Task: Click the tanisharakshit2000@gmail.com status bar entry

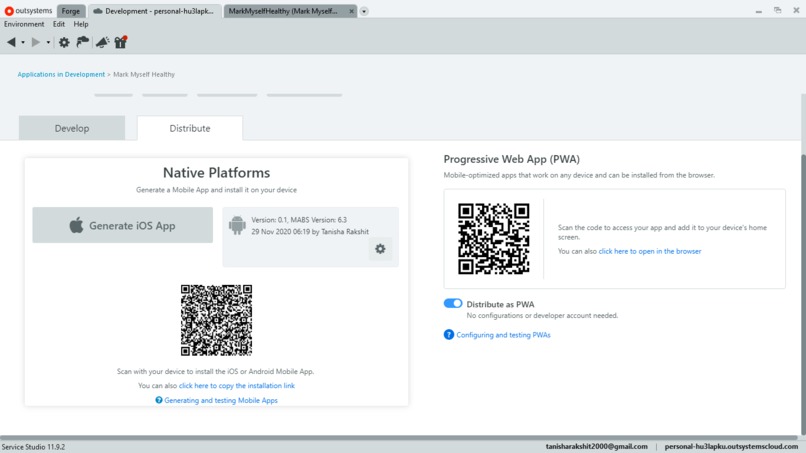Action: click(596, 446)
